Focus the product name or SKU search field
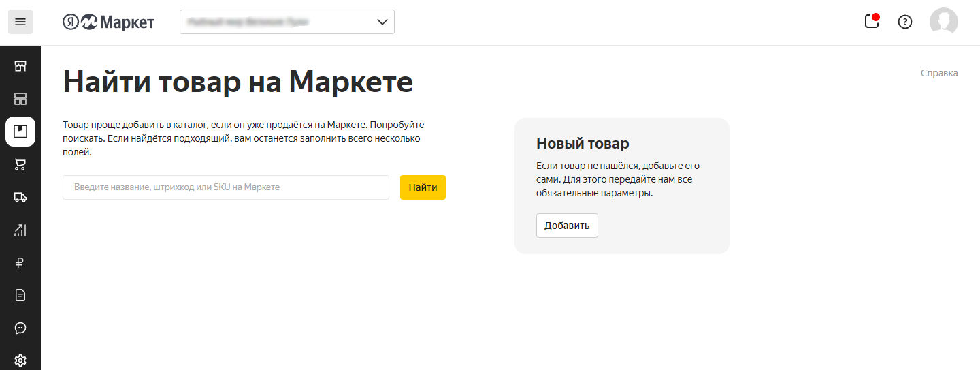 click(x=225, y=187)
